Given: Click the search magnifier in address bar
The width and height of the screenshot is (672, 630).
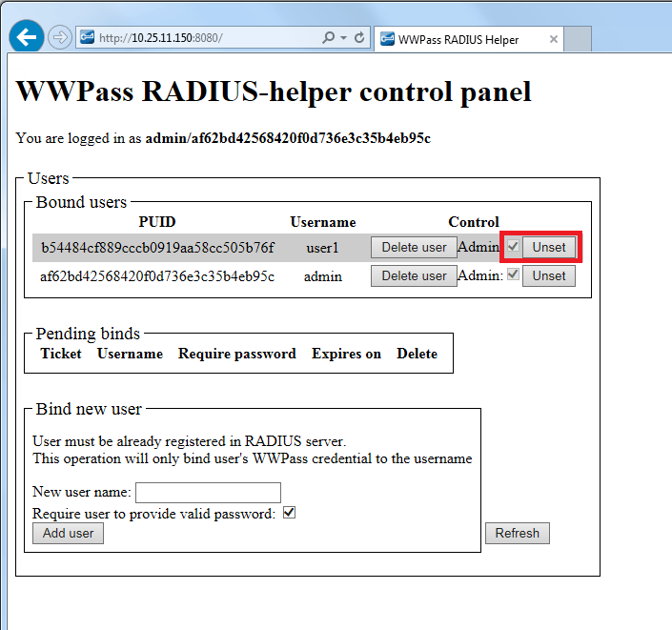Looking at the screenshot, I should tap(328, 38).
